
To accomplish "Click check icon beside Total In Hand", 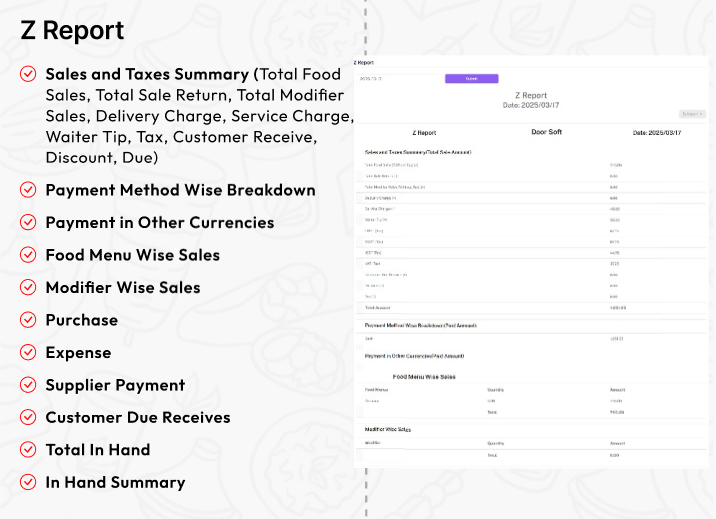I will (x=28, y=450).
